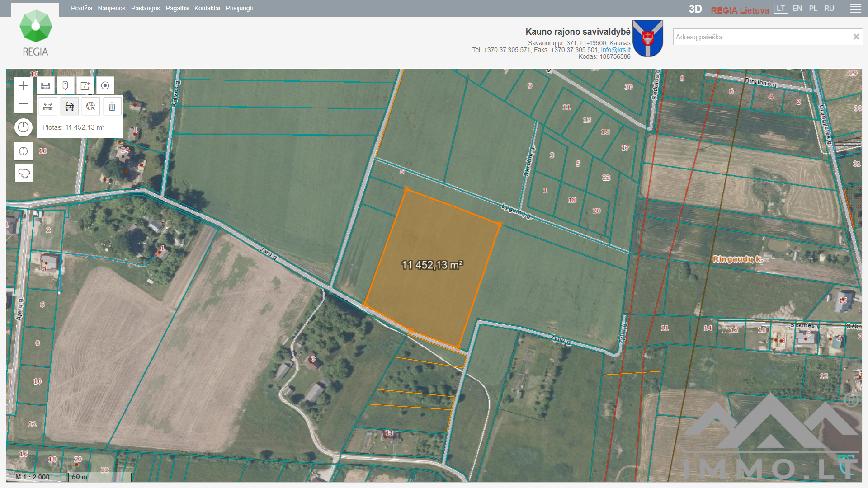Open the Paslaugos menu item

coord(146,8)
